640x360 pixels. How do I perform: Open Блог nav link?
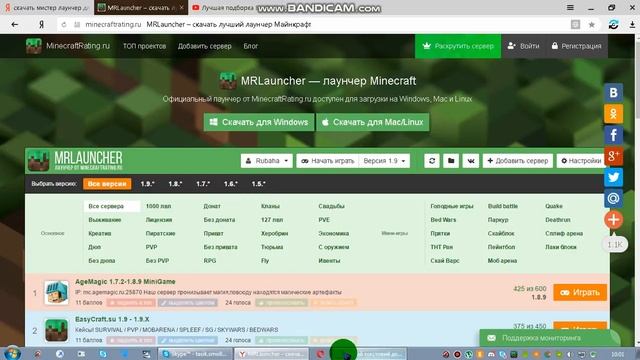[251, 46]
